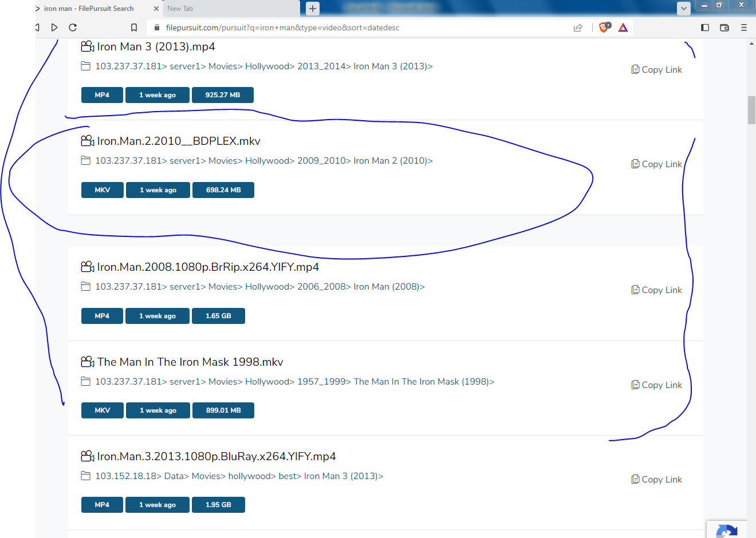View site information via the lock icon
Screen dimensions: 756x538
click(x=156, y=27)
